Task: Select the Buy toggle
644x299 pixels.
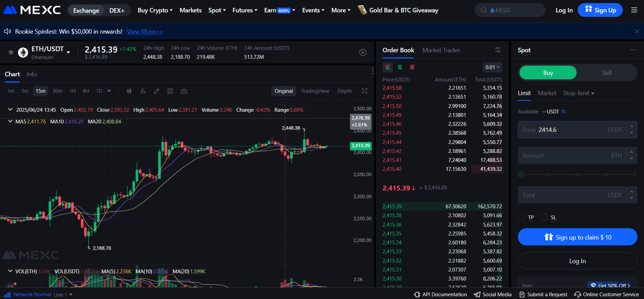Action: 548,73
